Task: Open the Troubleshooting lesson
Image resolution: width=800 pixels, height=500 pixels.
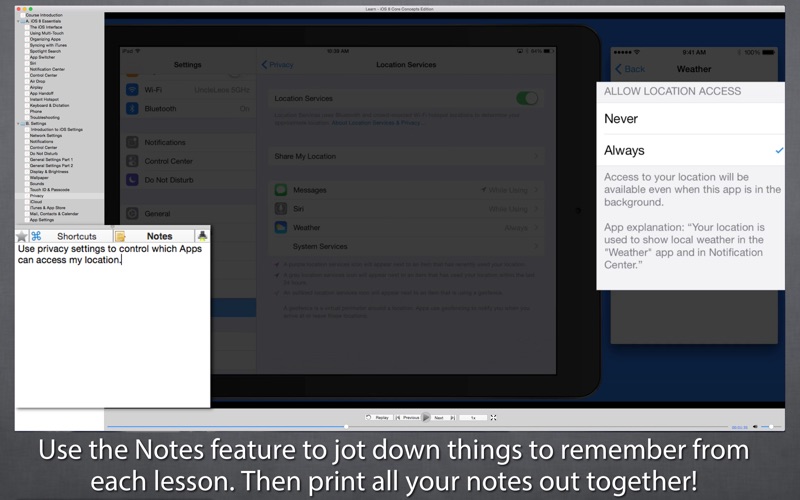Action: 44,117
